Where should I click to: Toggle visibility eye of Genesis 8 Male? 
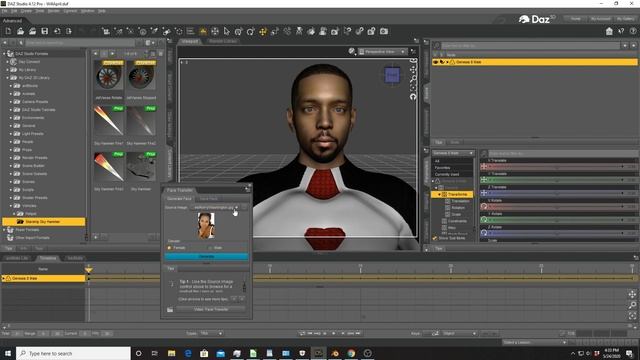(436, 62)
